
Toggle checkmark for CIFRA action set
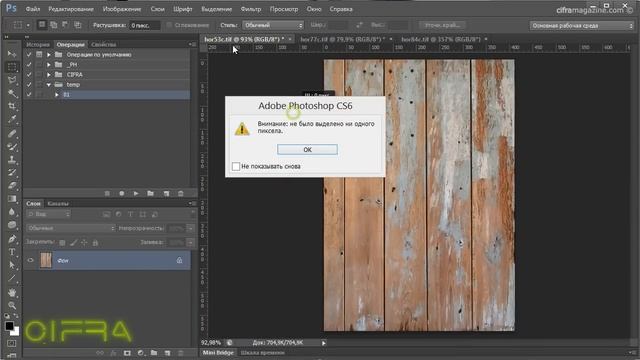click(29, 75)
